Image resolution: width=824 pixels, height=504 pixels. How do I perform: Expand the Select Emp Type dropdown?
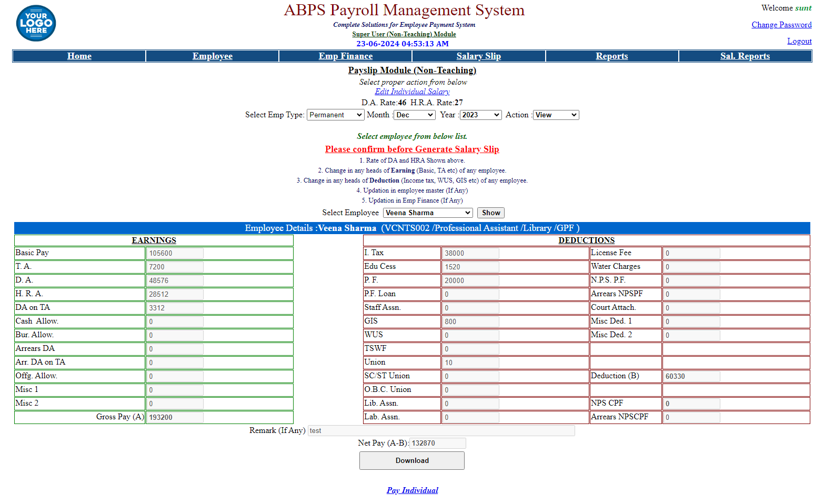336,115
